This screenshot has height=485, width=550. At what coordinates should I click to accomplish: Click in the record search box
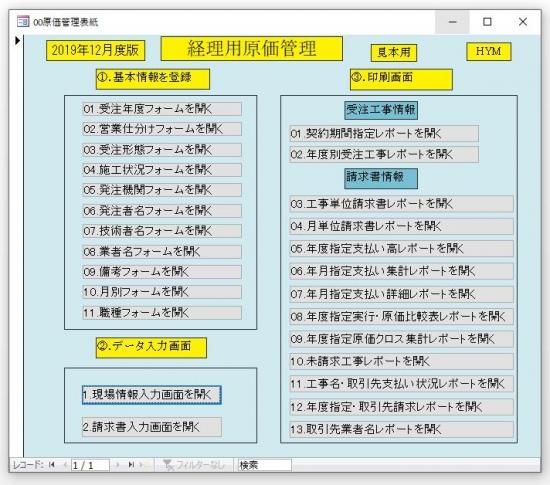pyautogui.click(x=264, y=465)
